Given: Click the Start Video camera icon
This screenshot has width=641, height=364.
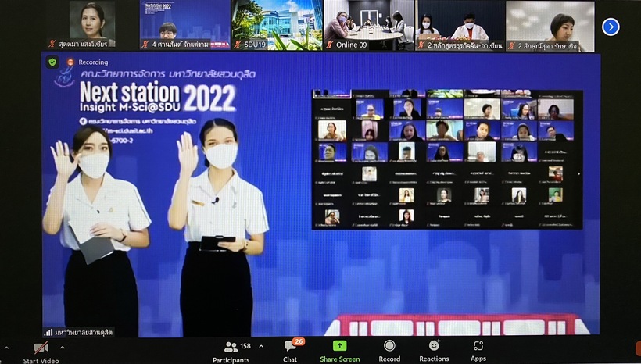Looking at the screenshot, I should [x=41, y=348].
